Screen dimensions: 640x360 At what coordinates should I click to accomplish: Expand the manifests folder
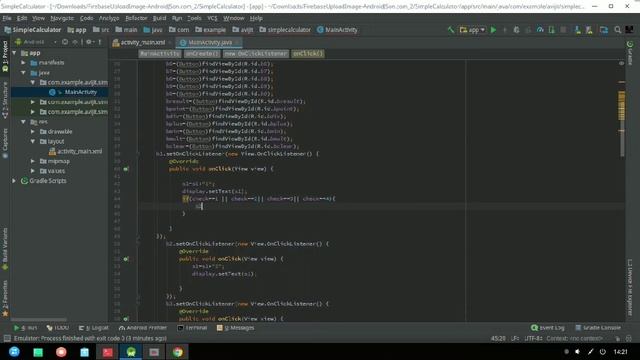(23, 63)
